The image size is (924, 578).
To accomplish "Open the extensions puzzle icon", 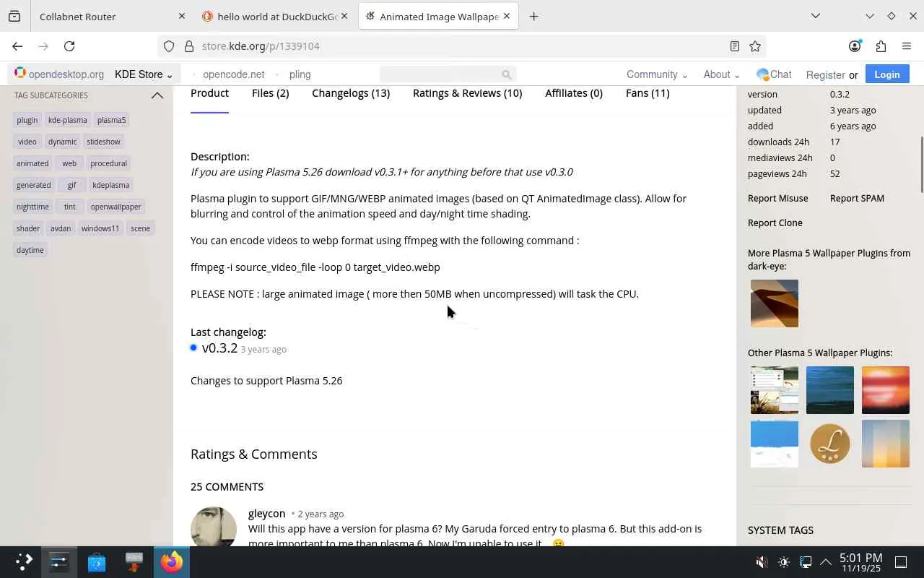I will (881, 46).
